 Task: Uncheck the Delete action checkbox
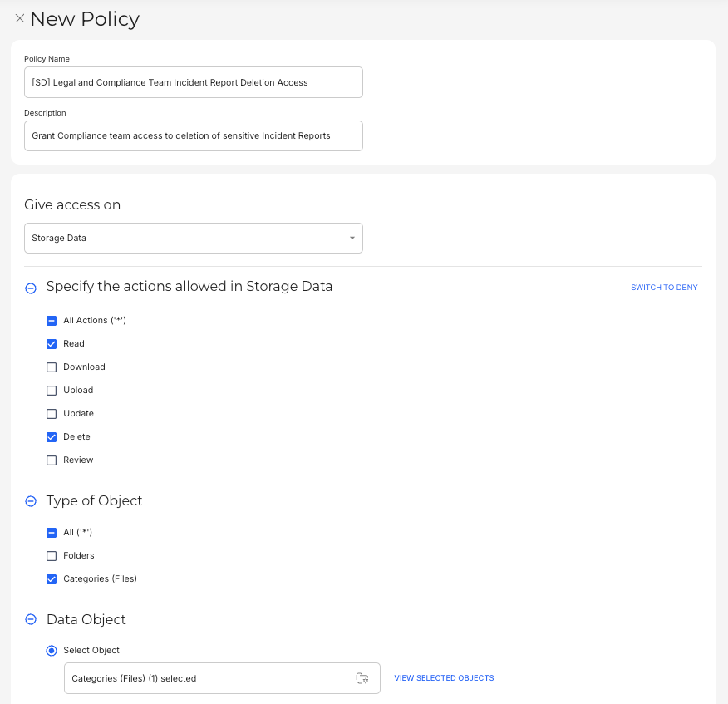(x=52, y=436)
